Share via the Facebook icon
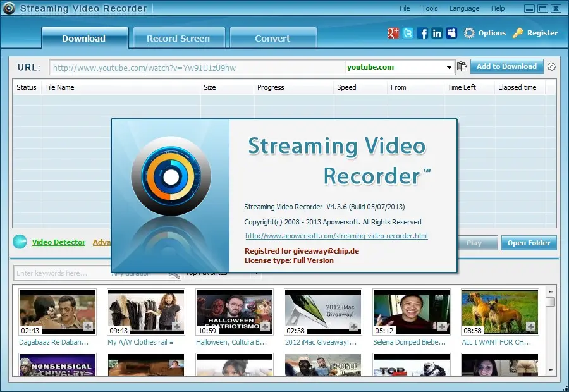This screenshot has height=392, width=569. tap(422, 33)
